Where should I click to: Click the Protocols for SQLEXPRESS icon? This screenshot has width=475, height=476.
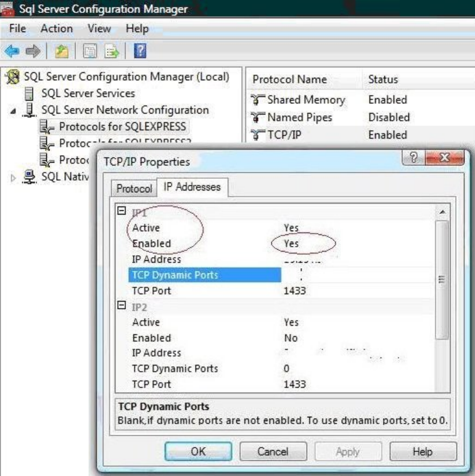pos(47,126)
